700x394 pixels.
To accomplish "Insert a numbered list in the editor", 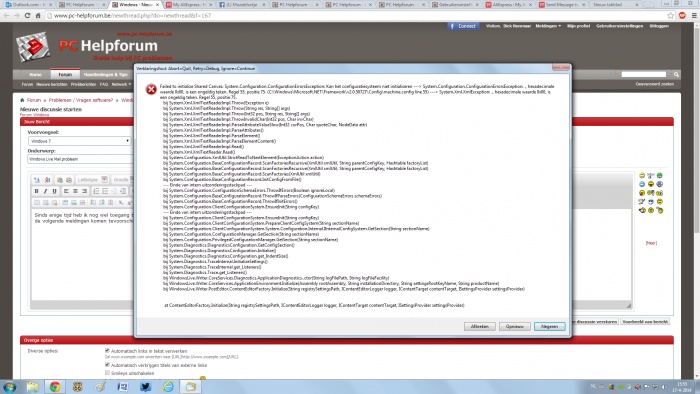I will pos(96,191).
